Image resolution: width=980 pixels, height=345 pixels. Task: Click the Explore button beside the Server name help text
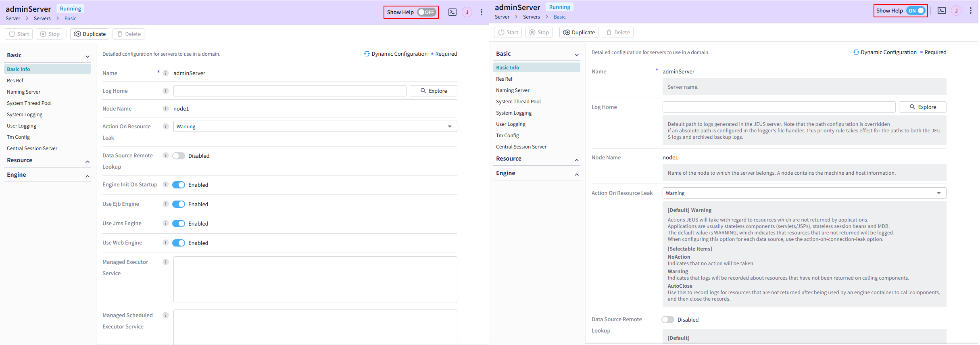922,107
